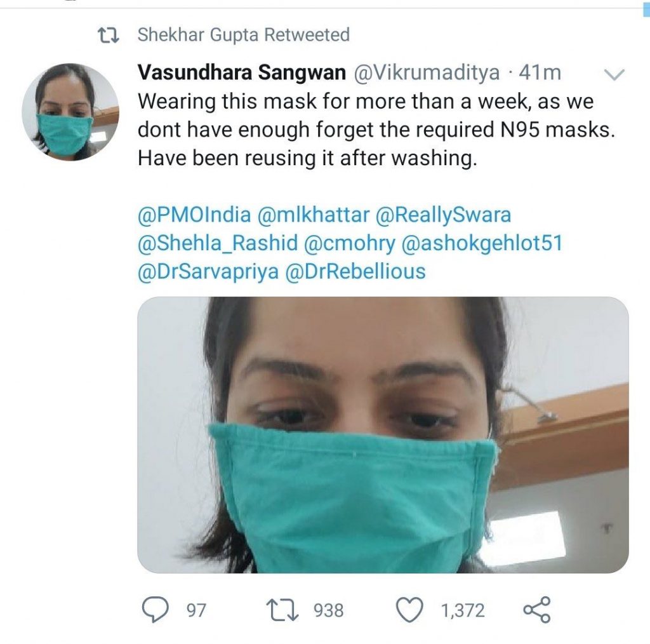The height and width of the screenshot is (644, 650).
Task: Click the reply speech bubble icon
Action: (155, 610)
